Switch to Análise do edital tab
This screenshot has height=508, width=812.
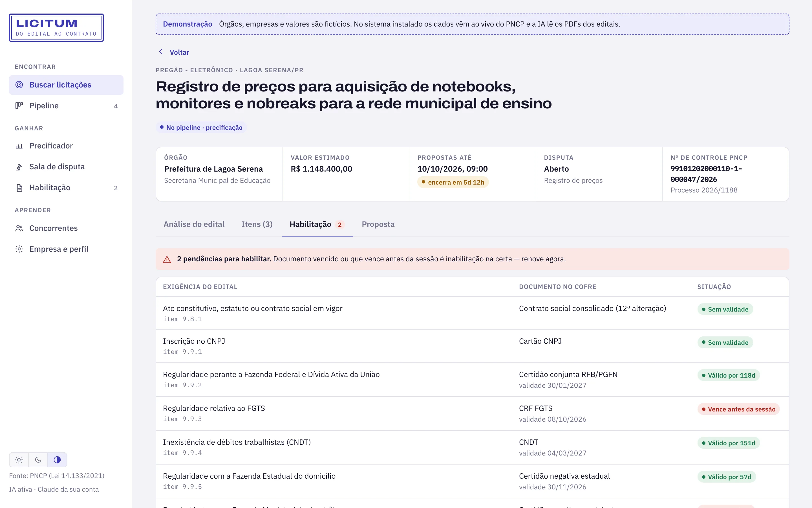click(194, 224)
